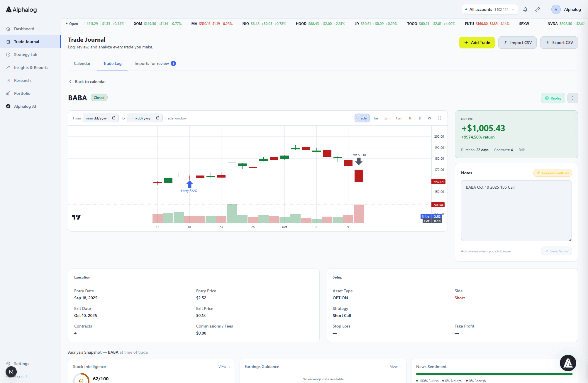Click Save Notes button
The image size is (588, 383).
click(x=556, y=251)
